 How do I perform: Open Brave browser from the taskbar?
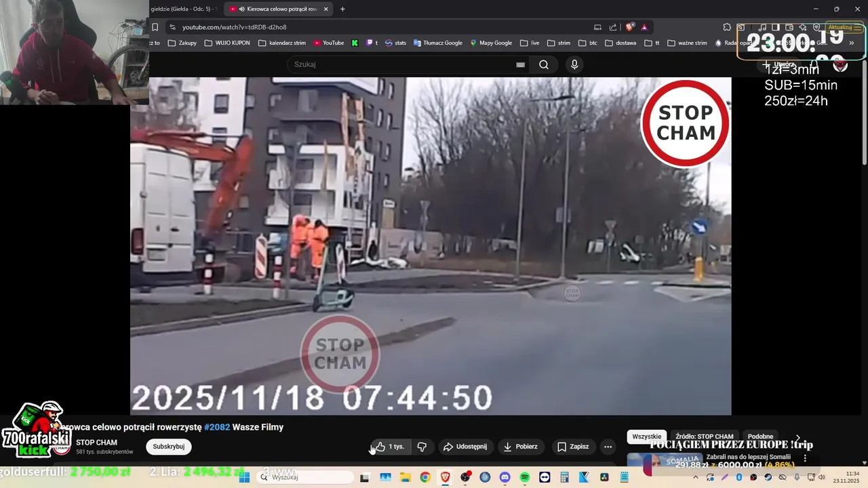point(445,477)
